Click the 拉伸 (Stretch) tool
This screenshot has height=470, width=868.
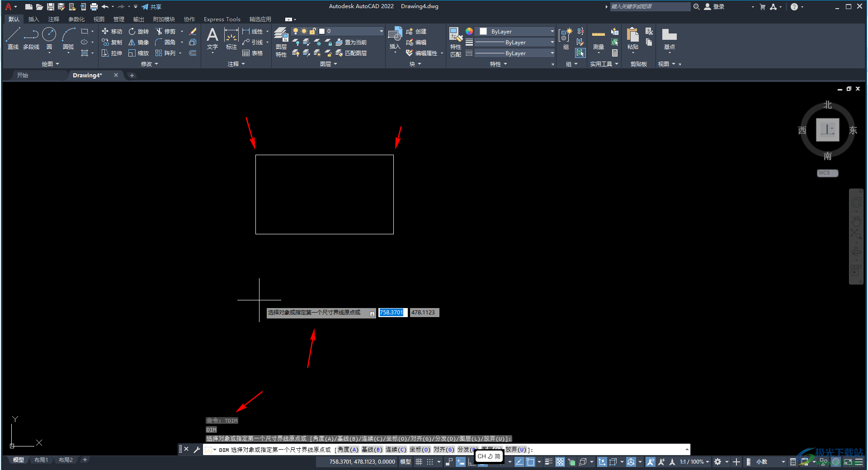point(112,53)
